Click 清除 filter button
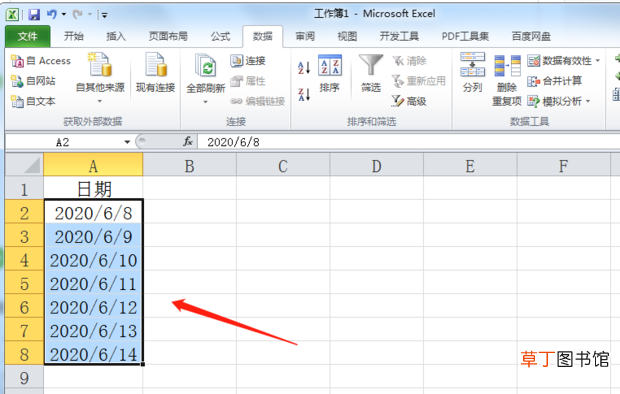 tap(410, 61)
